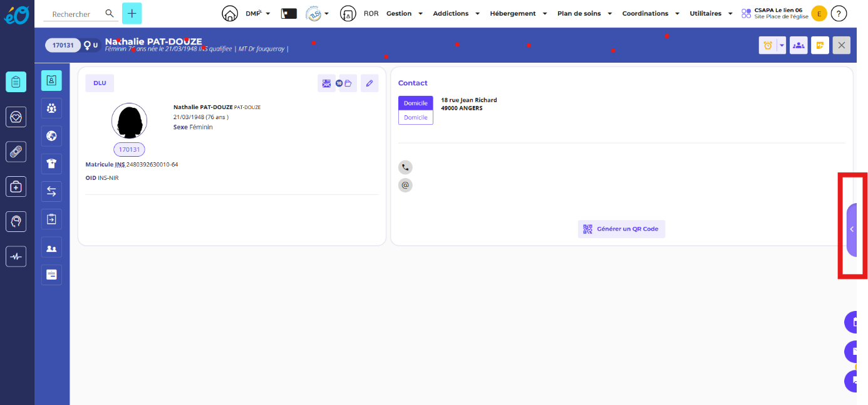Viewport: 868px width, 405px height.
Task: Click the Rechercher search field
Action: [71, 14]
